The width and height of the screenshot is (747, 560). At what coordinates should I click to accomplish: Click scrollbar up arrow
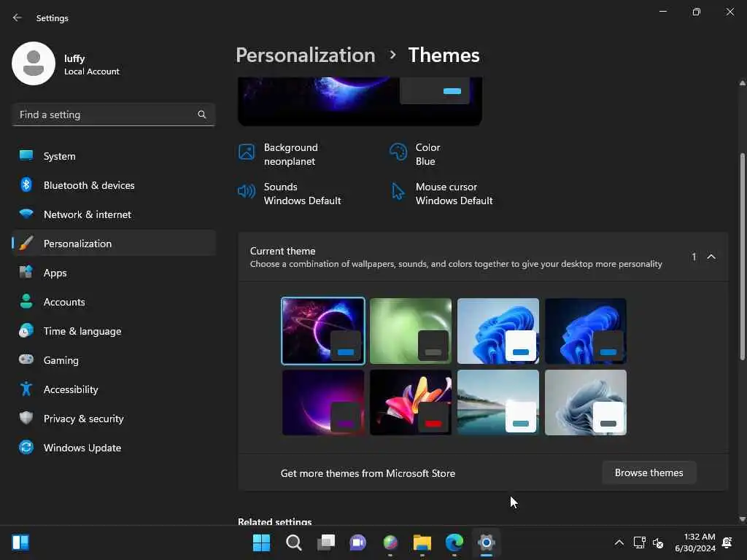(742, 83)
